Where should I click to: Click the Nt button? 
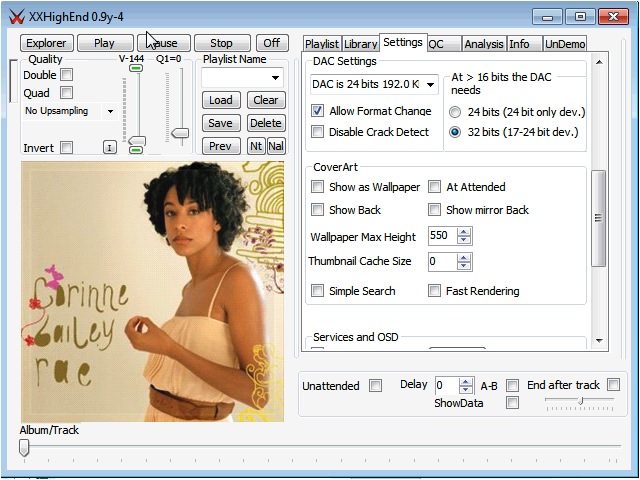coord(256,146)
